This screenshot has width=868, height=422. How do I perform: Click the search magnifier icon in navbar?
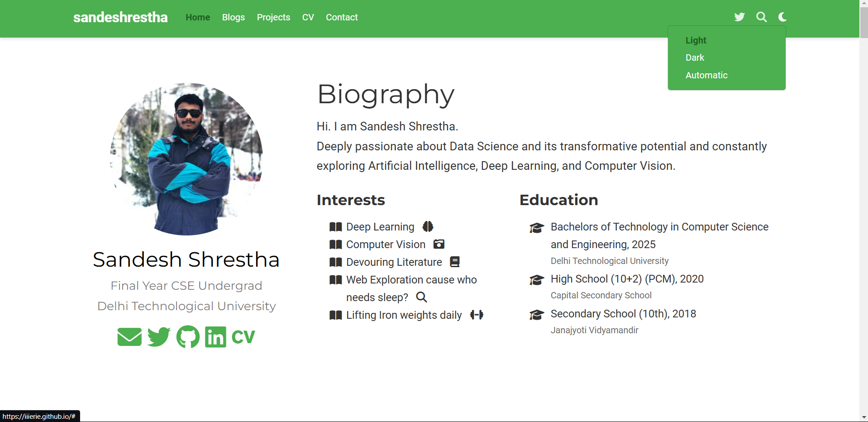point(761,17)
